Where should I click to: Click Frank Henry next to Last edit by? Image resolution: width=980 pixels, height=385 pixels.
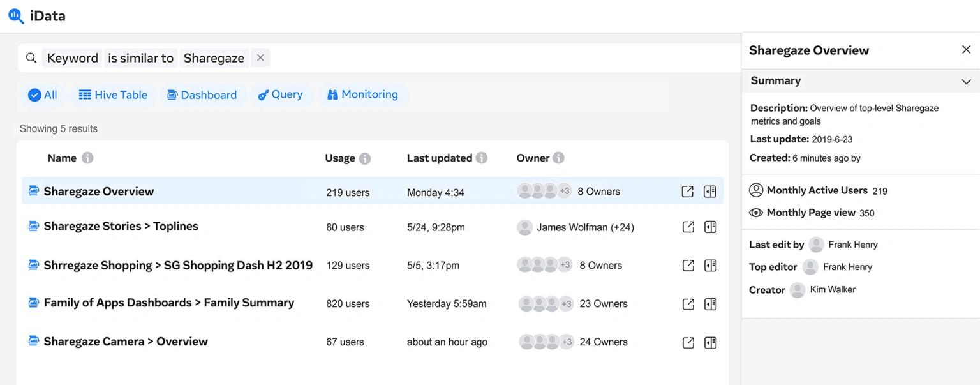(x=852, y=245)
